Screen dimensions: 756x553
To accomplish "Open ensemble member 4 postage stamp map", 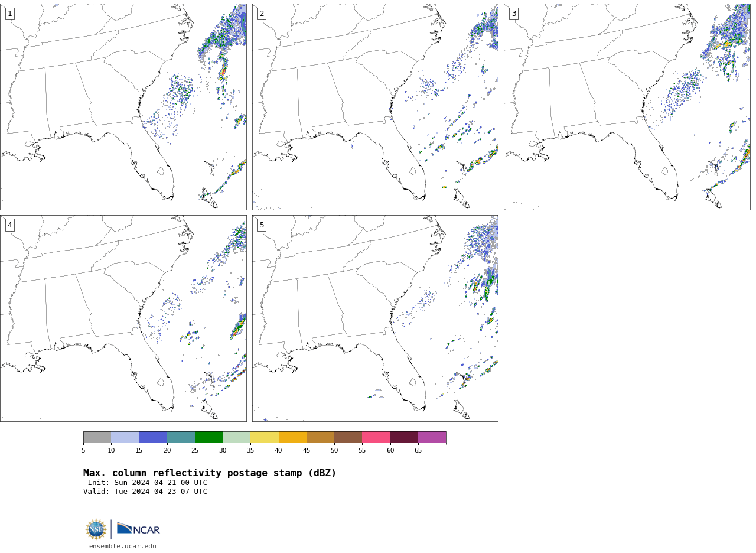I will [123, 318].
